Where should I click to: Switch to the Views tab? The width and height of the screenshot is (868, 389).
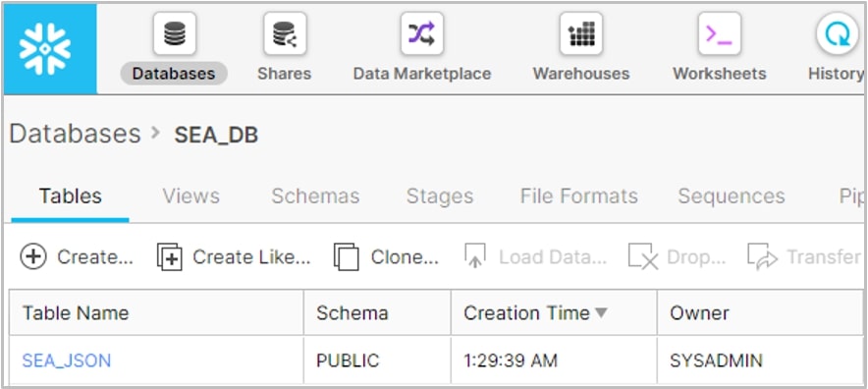(x=191, y=196)
